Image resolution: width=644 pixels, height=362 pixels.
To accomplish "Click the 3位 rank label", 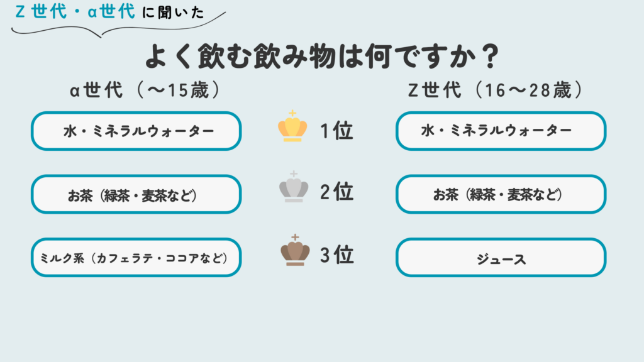I will point(336,255).
